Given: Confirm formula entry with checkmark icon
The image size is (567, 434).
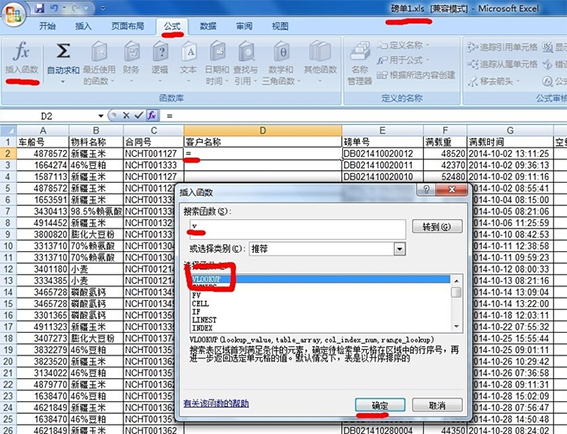Looking at the screenshot, I should 138,116.
